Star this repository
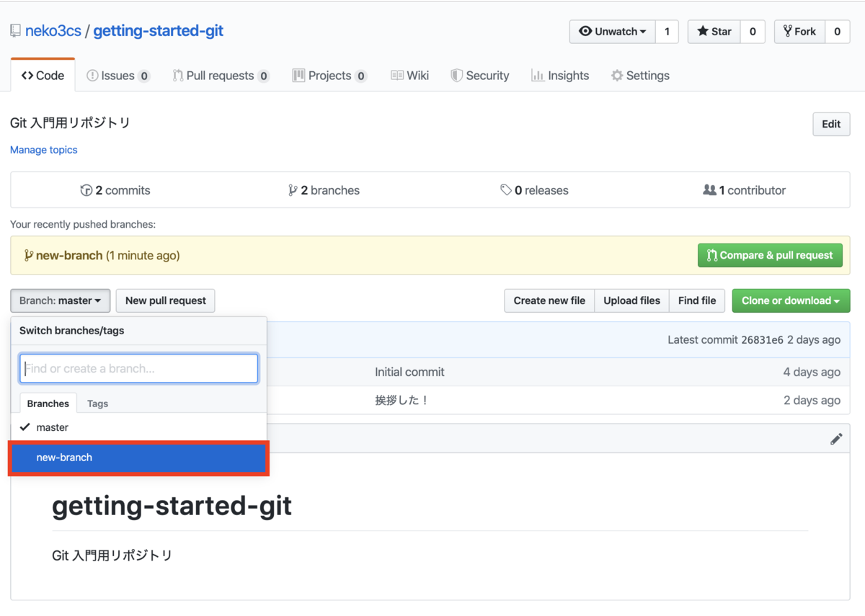Image resolution: width=865 pixels, height=616 pixels. click(x=714, y=32)
